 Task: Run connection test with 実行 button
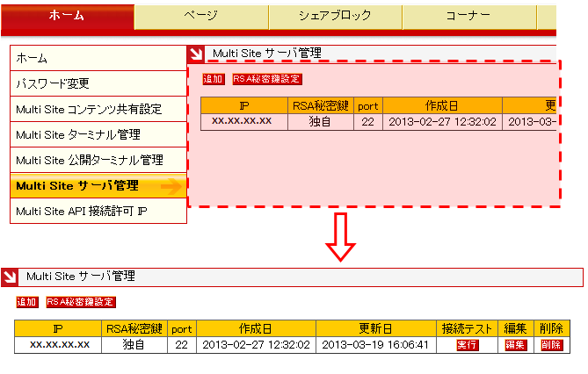point(467,345)
